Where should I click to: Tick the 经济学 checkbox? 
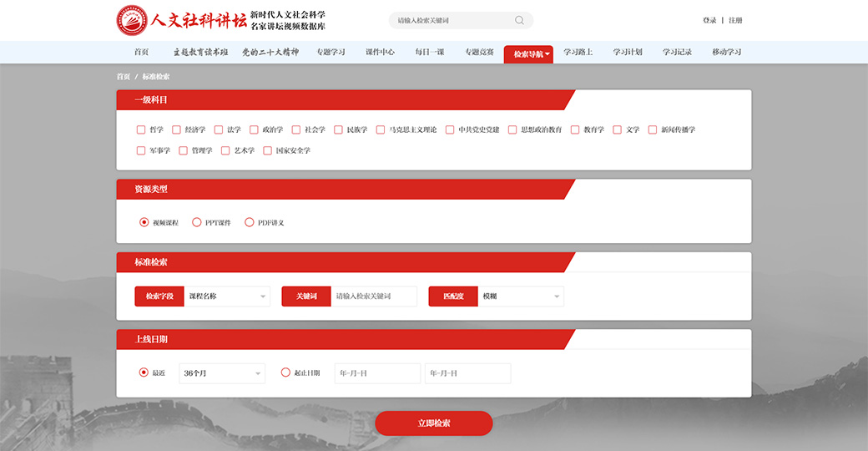(176, 129)
